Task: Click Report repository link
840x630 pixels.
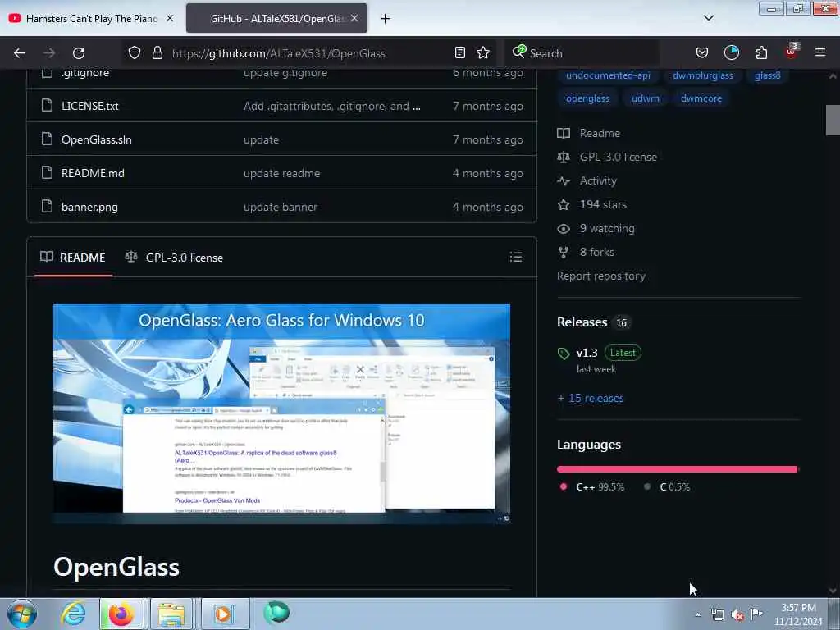Action: (x=601, y=276)
